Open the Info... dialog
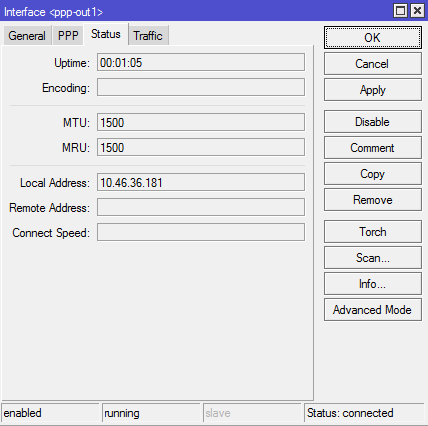The width and height of the screenshot is (428, 426). (x=373, y=284)
